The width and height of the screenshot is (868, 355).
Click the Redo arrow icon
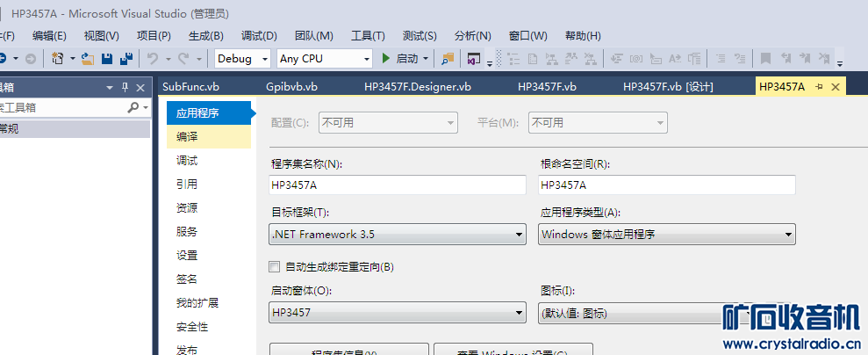183,58
